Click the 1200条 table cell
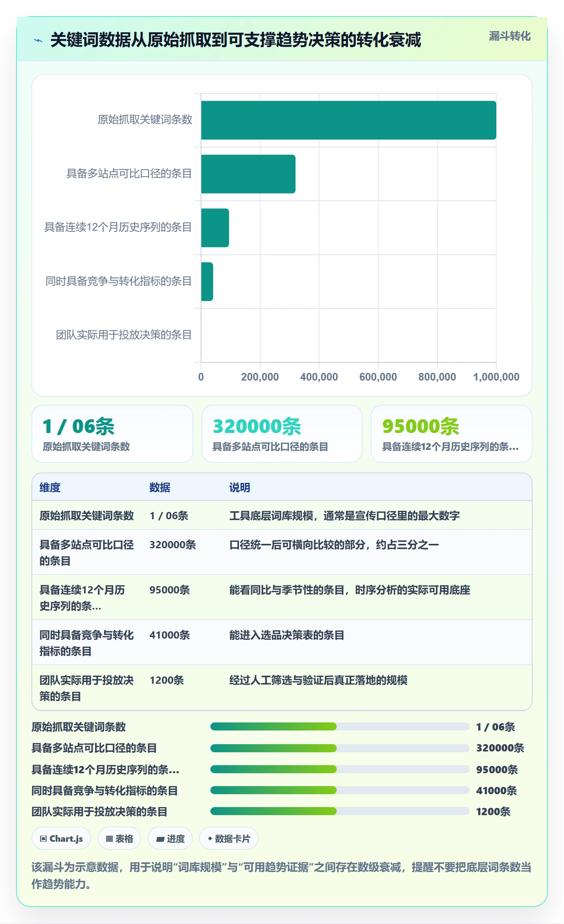This screenshot has height=924, width=564. pyautogui.click(x=167, y=680)
